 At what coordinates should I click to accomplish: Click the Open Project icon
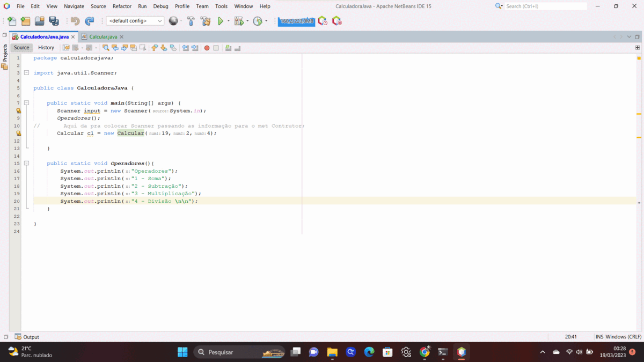point(40,21)
